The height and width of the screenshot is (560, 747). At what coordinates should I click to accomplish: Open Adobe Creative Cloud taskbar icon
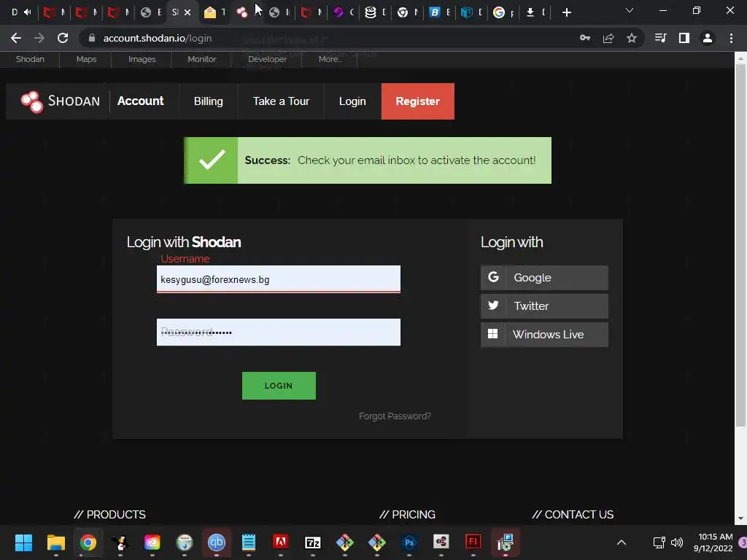pyautogui.click(x=152, y=542)
